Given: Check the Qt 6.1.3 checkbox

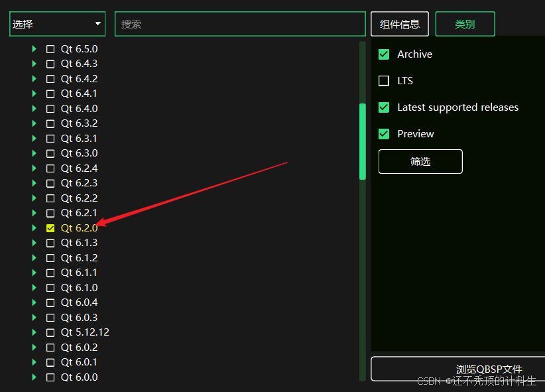Looking at the screenshot, I should [x=50, y=243].
